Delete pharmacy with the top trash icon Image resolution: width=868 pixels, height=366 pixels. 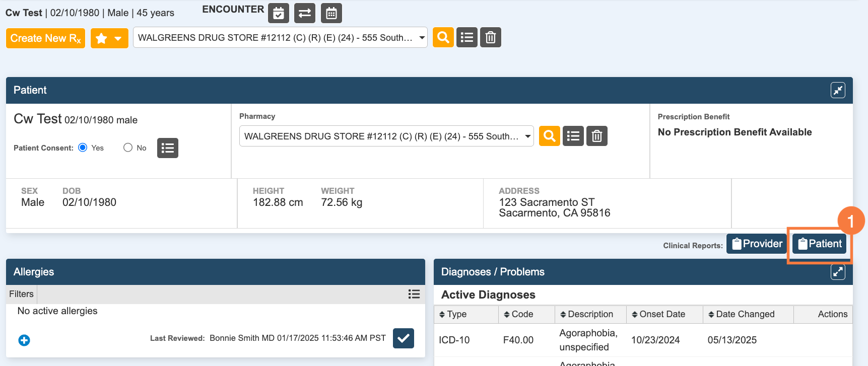[491, 37]
